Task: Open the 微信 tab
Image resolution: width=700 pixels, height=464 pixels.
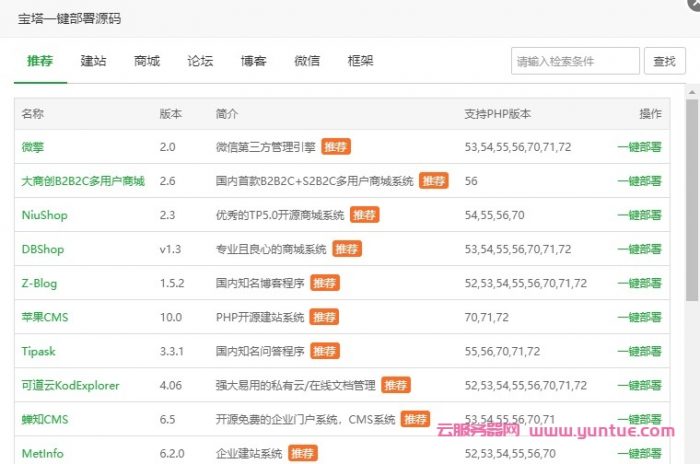Action: click(x=307, y=61)
